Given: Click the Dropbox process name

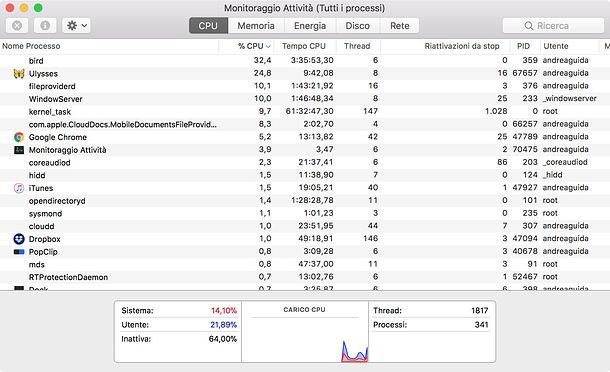Looking at the screenshot, I should [x=45, y=239].
